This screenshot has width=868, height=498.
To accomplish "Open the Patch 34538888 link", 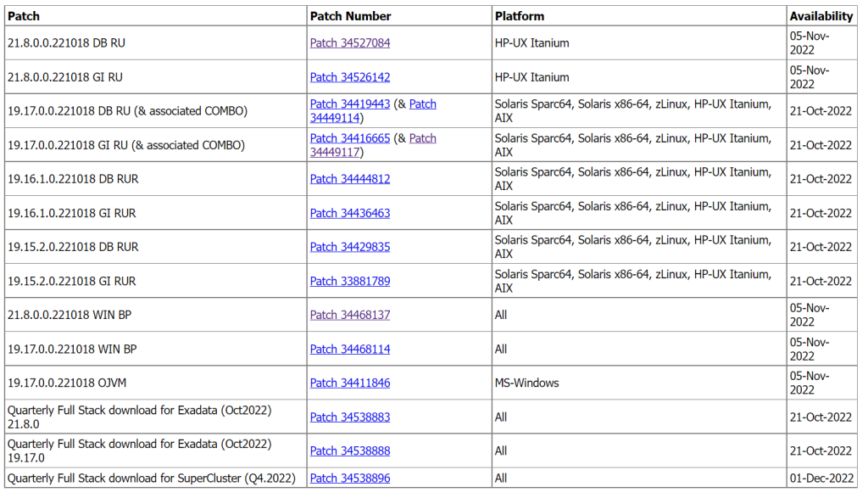I will point(350,450).
